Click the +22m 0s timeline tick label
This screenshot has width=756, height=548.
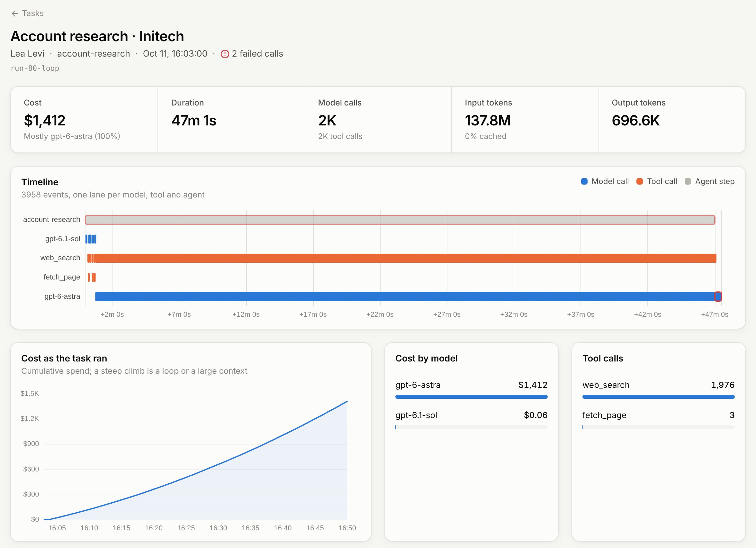point(380,315)
